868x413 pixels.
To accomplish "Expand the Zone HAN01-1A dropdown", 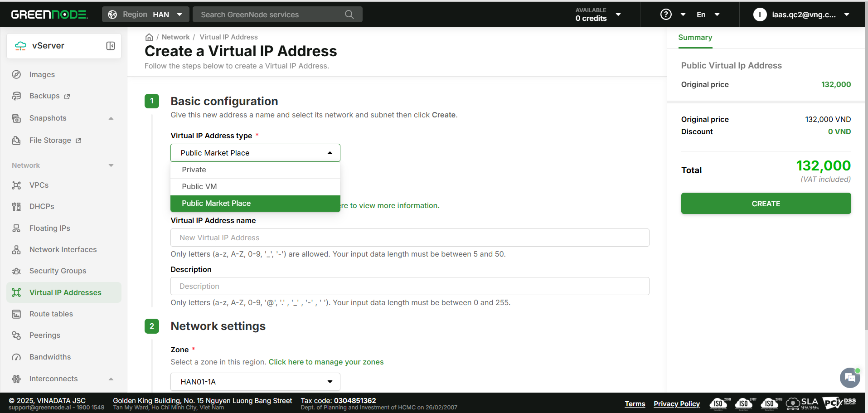I will pyautogui.click(x=255, y=382).
